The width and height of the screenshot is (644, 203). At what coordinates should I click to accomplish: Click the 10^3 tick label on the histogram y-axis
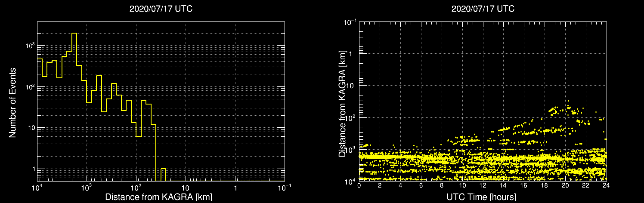tap(31, 46)
